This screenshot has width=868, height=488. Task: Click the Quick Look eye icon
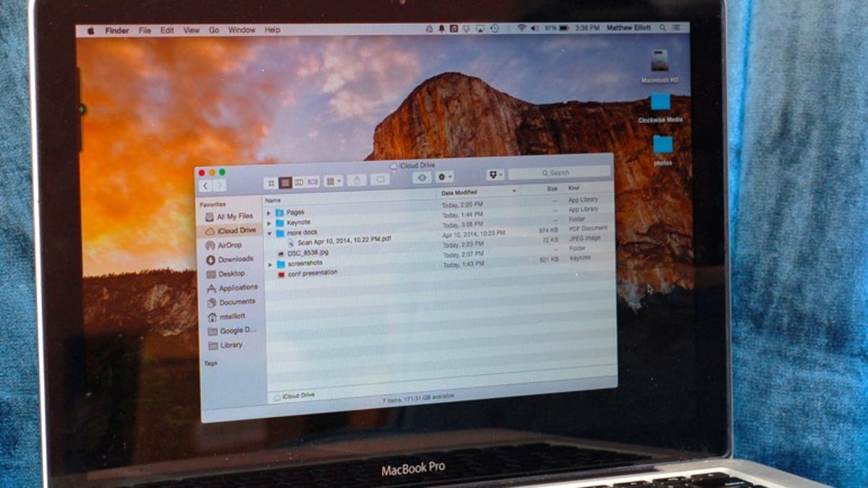pyautogui.click(x=422, y=177)
